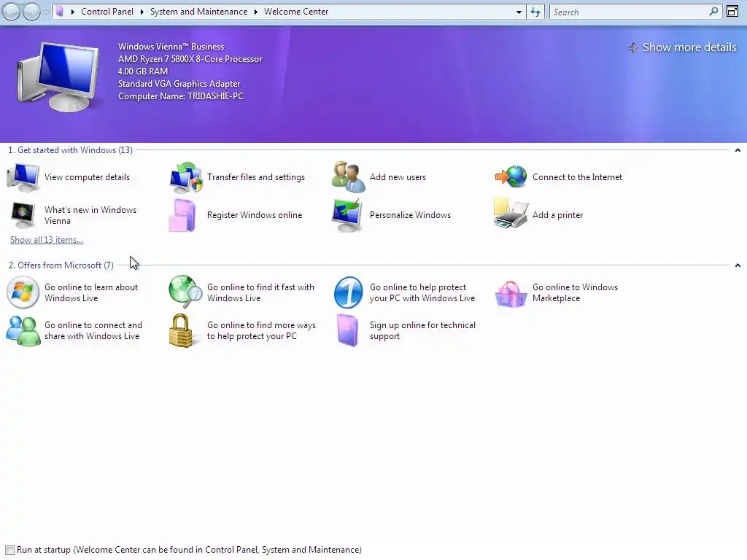Open What's new in Windows Vienna icon
Screen dimensions: 747x560
[23, 215]
